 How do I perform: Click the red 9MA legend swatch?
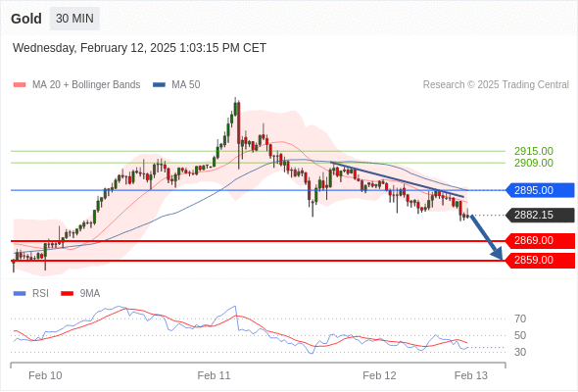[67, 294]
